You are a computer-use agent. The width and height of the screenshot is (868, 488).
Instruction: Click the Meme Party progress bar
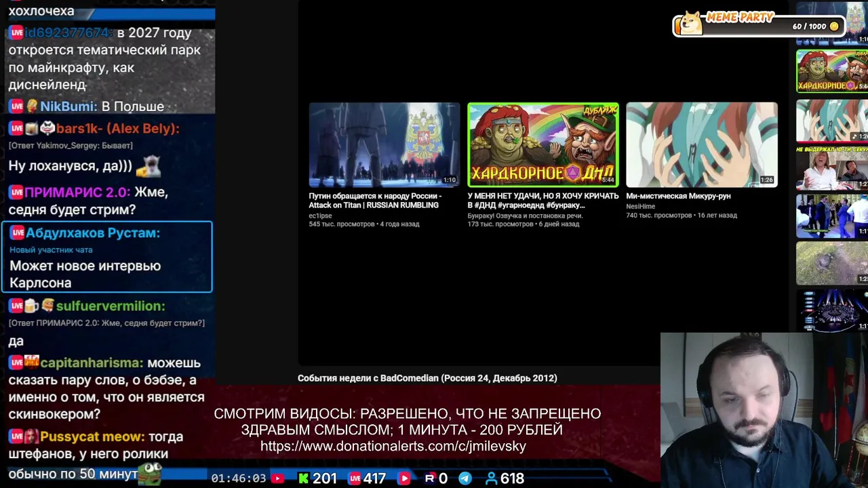tap(758, 26)
